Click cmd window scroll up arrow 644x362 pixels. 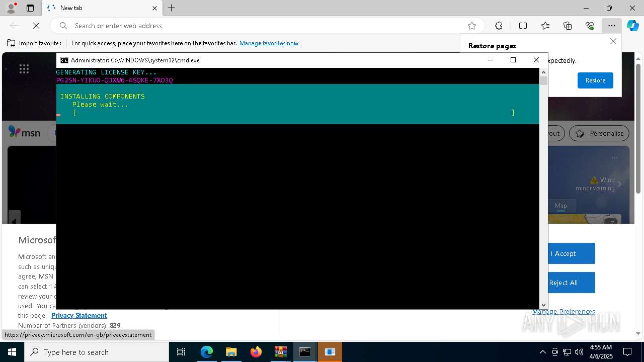coord(543,72)
